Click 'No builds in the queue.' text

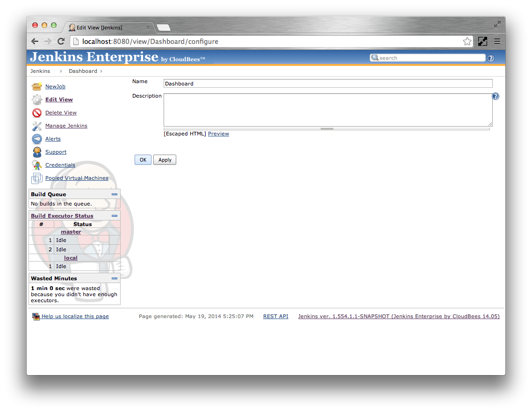(61, 204)
